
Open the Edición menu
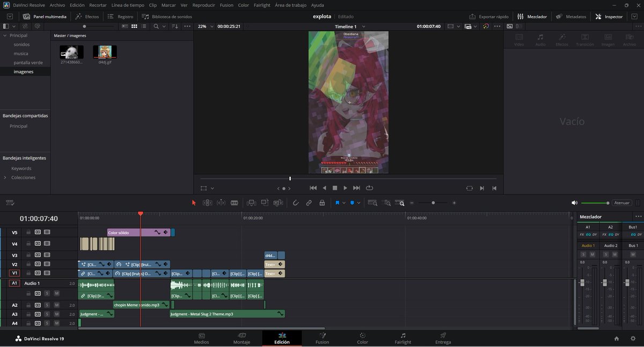(77, 5)
